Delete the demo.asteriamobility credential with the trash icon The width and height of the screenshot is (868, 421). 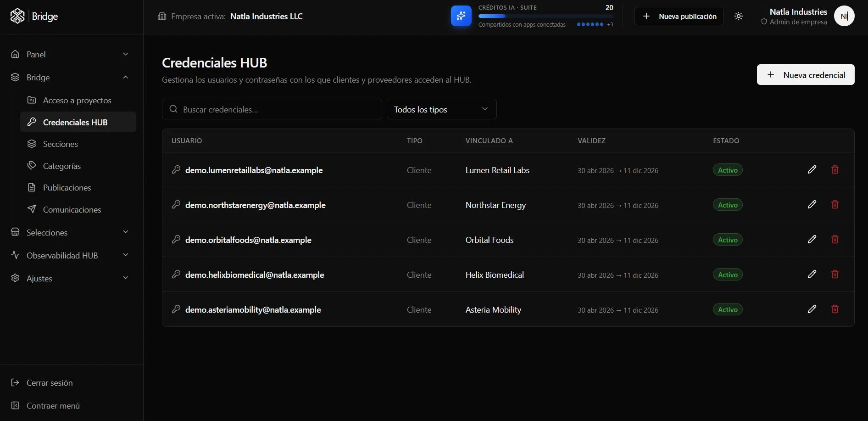pos(835,309)
